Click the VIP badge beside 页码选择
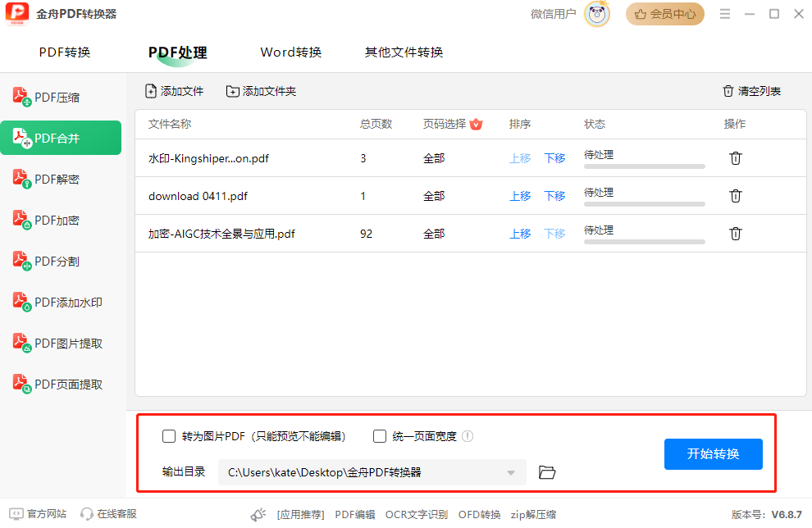This screenshot has height=528, width=812. 476,125
